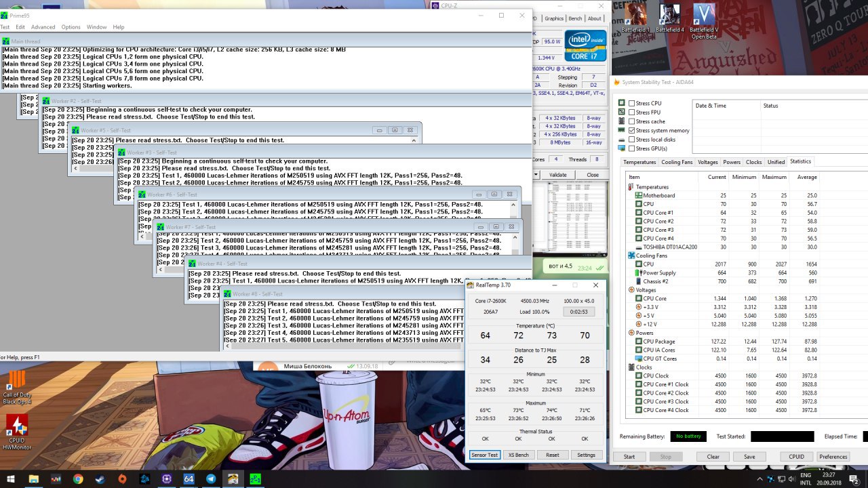868x488 pixels.
Task: Open the Unified tab in AIDA64
Action: coord(776,162)
